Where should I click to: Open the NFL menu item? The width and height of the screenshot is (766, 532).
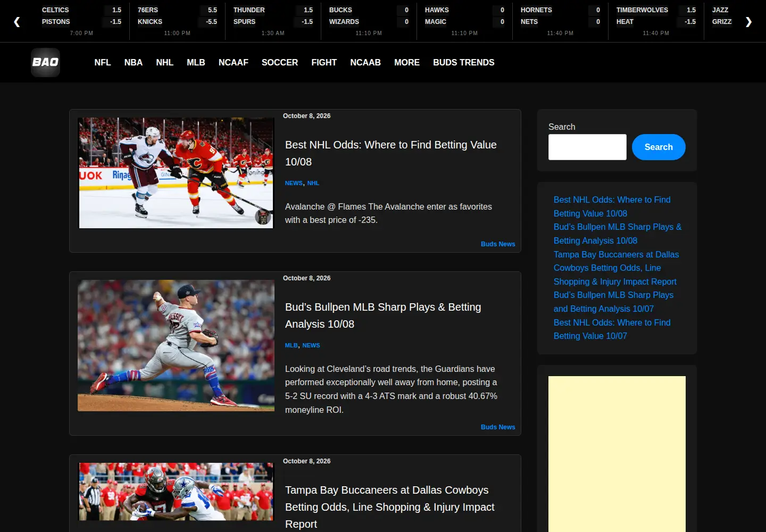[x=103, y=62]
